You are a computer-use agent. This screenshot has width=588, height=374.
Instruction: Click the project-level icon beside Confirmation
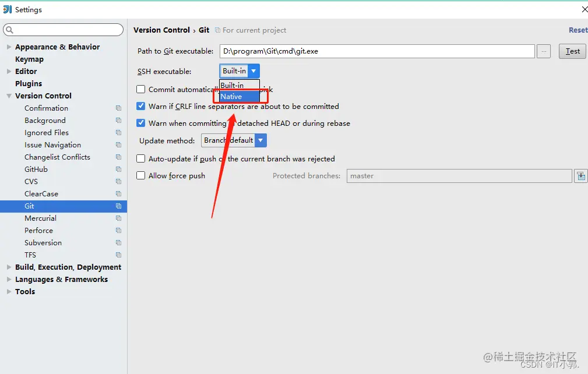tap(118, 108)
